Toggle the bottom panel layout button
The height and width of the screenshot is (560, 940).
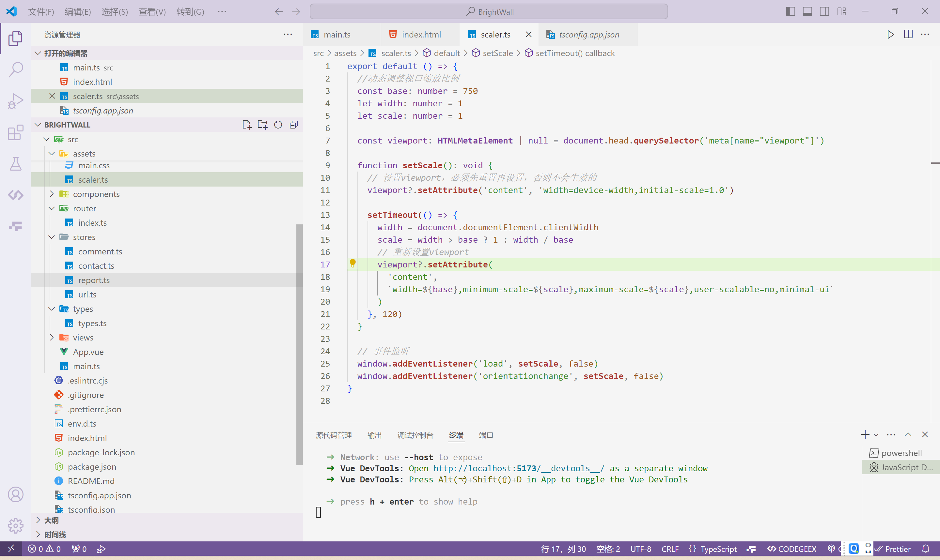[807, 12]
